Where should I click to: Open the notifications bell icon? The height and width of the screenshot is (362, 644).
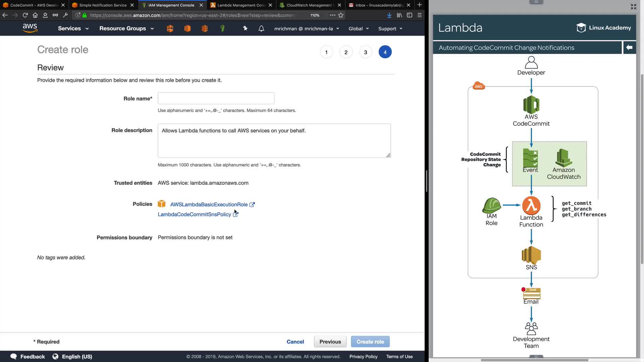pyautogui.click(x=261, y=28)
